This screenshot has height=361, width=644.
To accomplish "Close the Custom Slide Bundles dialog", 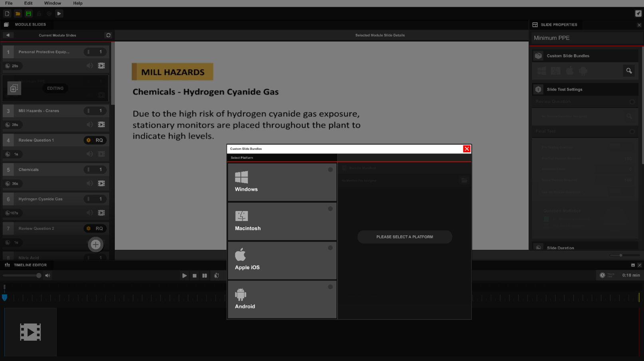I will click(x=466, y=149).
